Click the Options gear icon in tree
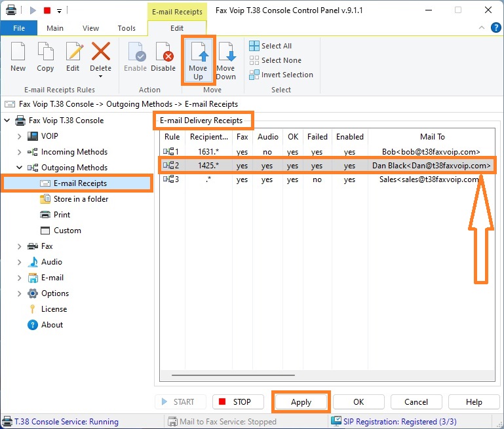504x429 pixels. [33, 293]
